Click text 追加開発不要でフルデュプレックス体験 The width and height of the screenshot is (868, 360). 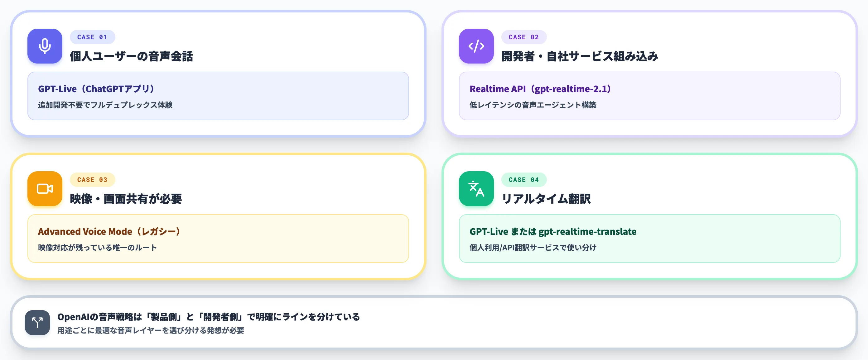[105, 105]
